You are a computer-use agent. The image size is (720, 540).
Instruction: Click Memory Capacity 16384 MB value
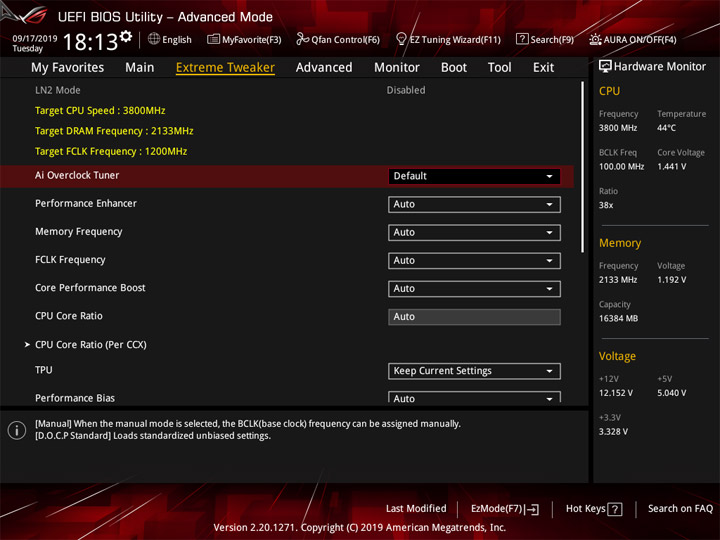[x=618, y=318]
